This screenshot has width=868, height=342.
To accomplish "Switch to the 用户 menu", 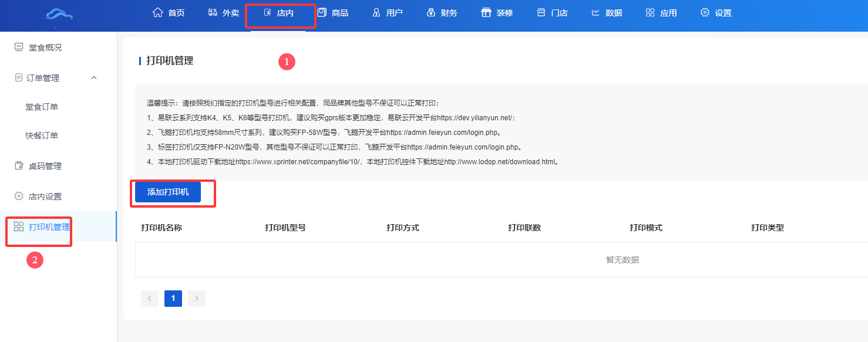I will (x=395, y=13).
